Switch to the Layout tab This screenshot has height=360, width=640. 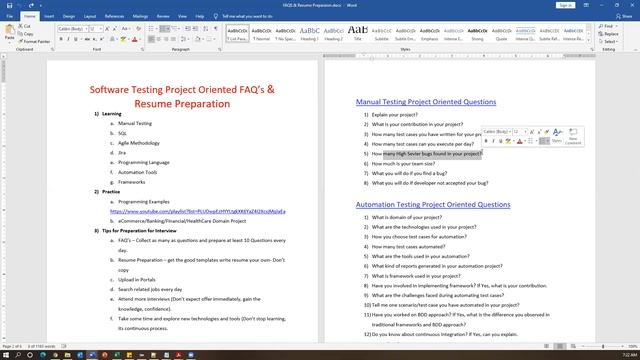pyautogui.click(x=90, y=16)
